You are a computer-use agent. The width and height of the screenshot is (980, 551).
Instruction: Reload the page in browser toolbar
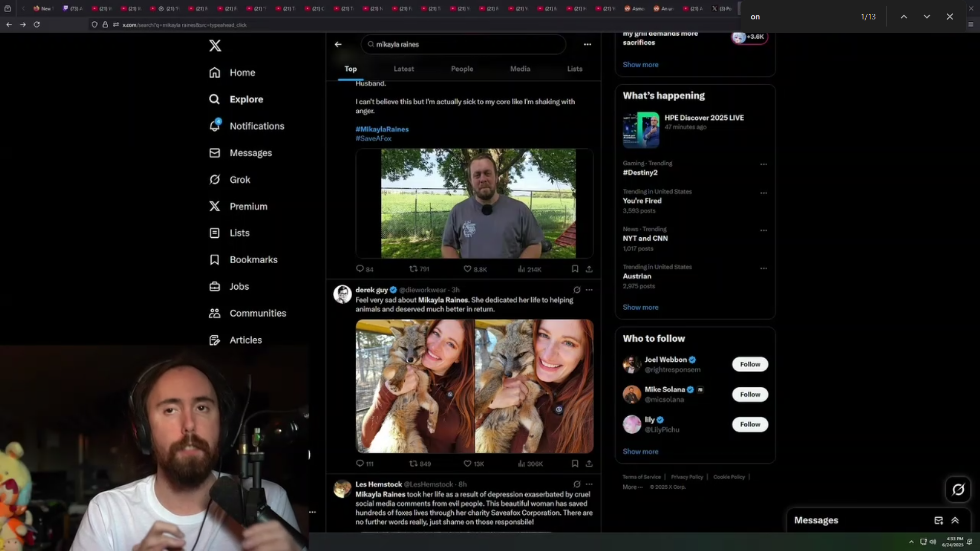pos(37,24)
